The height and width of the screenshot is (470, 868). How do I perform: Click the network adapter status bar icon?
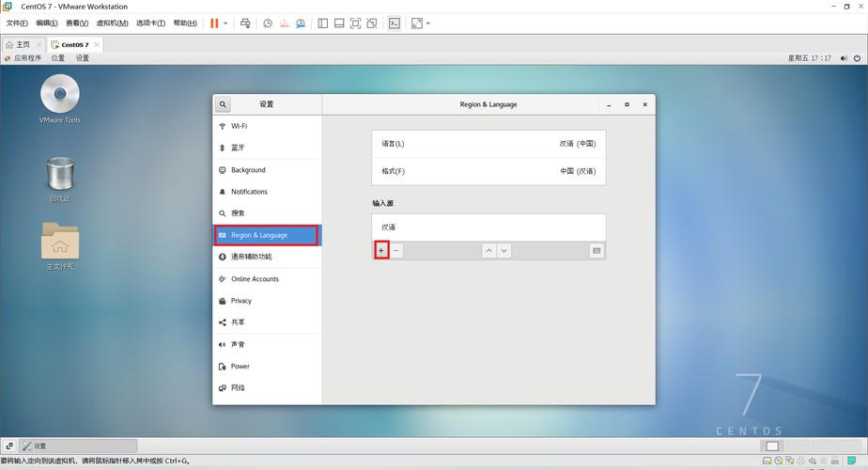790,461
